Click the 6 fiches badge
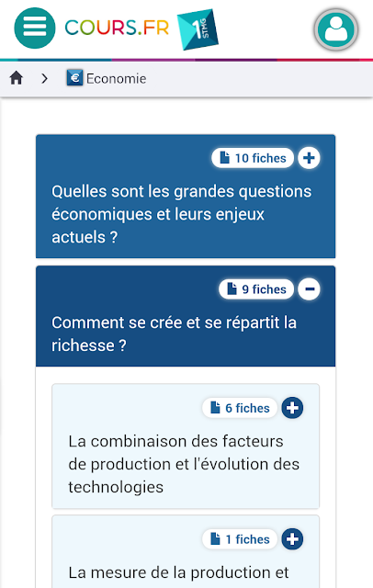The height and width of the screenshot is (588, 373). [x=240, y=408]
